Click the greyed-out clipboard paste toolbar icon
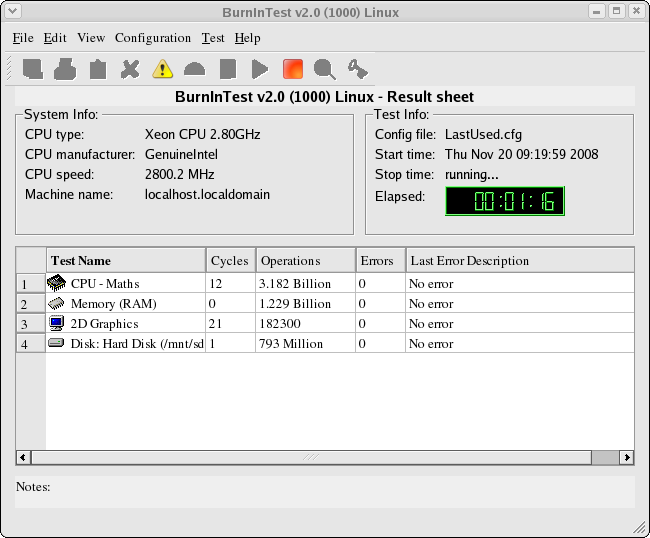 98,69
